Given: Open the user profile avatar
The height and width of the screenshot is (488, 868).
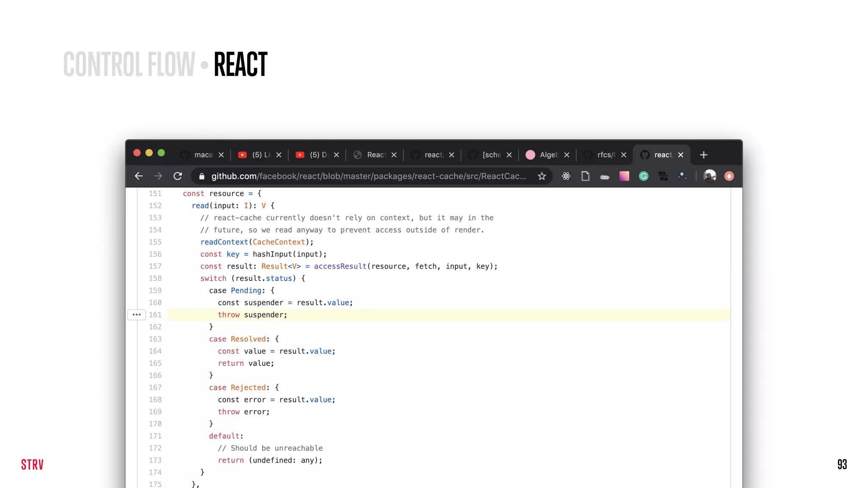Looking at the screenshot, I should point(709,176).
